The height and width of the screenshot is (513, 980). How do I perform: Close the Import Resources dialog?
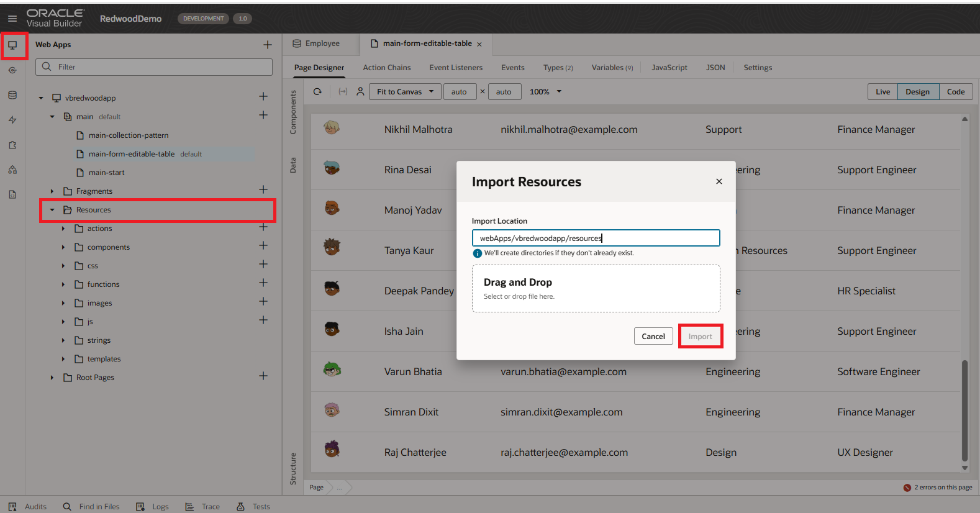click(719, 181)
